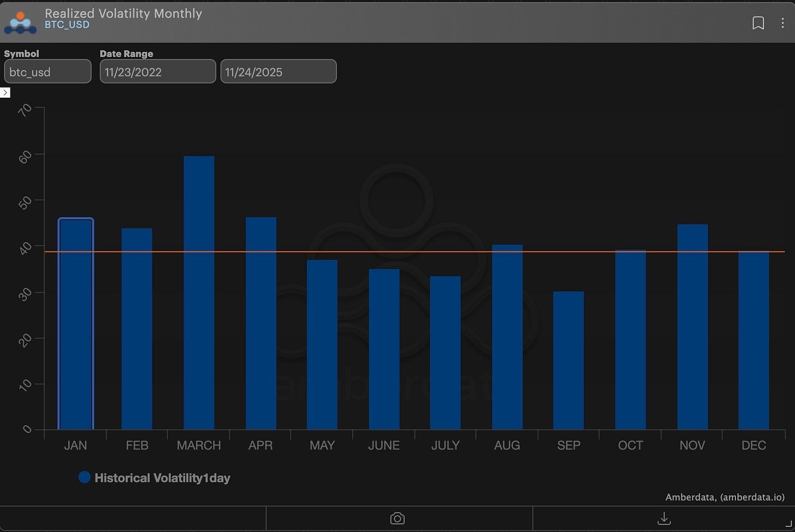This screenshot has height=532, width=795.
Task: Bookmark the Realized Volatility Monthly chart
Action: (x=758, y=23)
